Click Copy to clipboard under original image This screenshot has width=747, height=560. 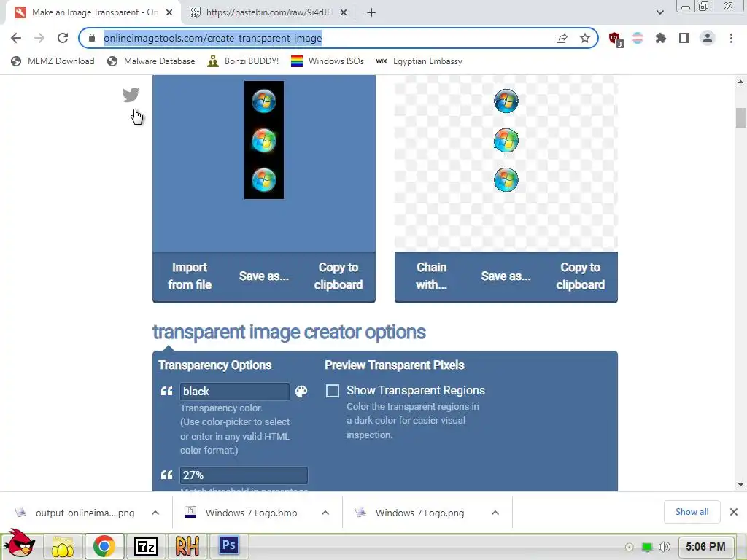pyautogui.click(x=338, y=276)
